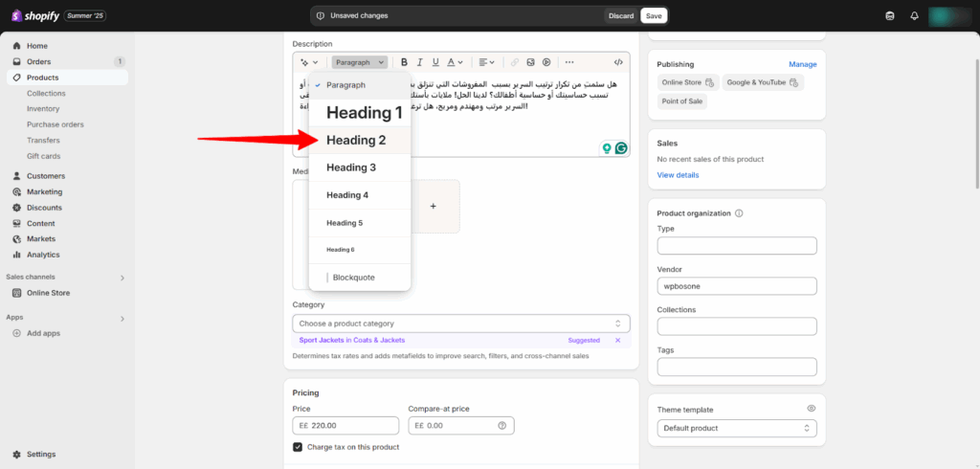Switch to HTML code view
980x469 pixels.
click(617, 62)
